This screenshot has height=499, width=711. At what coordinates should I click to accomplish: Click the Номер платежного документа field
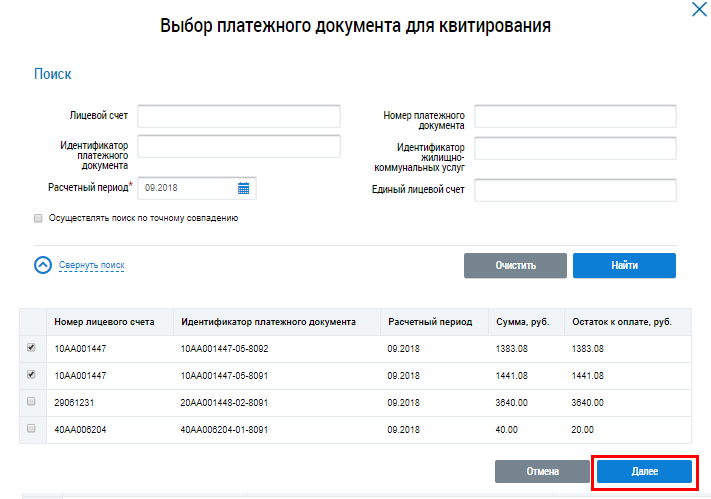[x=575, y=116]
